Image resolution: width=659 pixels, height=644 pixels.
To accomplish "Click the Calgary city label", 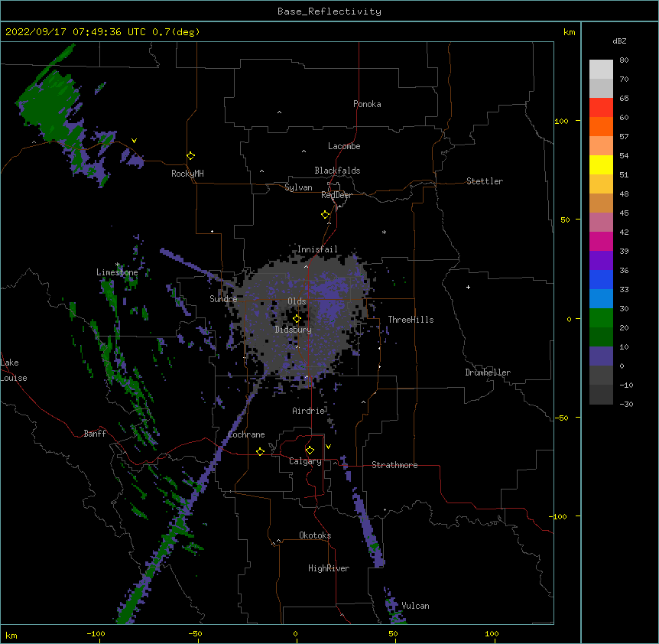I will (x=305, y=461).
